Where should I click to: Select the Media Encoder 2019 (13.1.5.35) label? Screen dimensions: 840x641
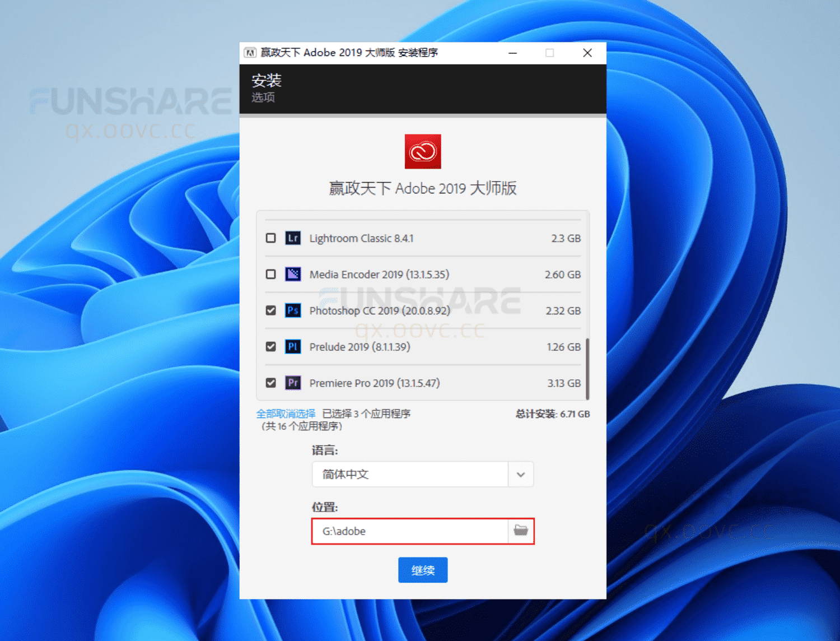[379, 274]
